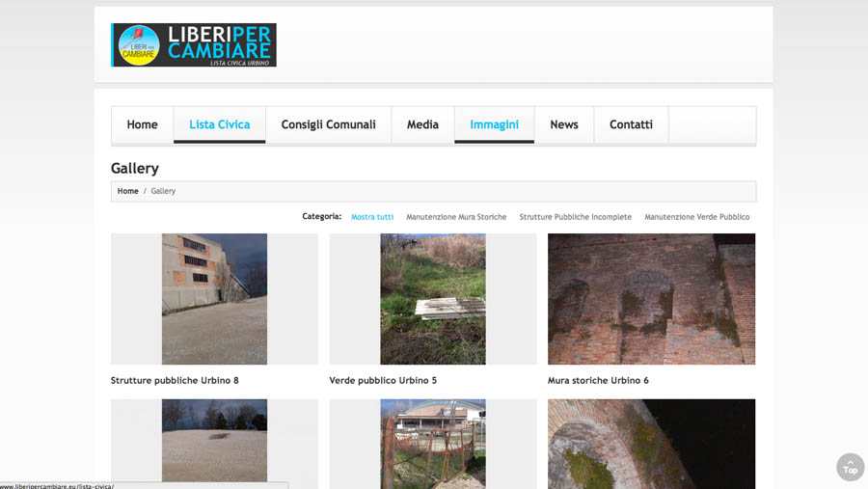This screenshot has width=868, height=489.
Task: Click the Mura storiche Urbino 6 title
Action: click(598, 380)
